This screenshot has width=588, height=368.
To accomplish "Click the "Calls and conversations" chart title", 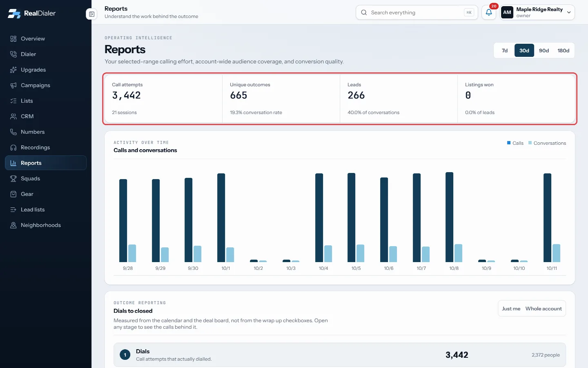I will (145, 150).
